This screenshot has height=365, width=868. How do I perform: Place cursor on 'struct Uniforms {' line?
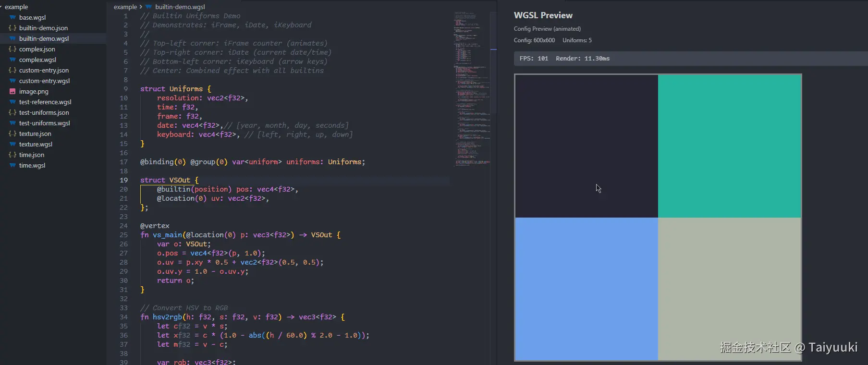(175, 89)
